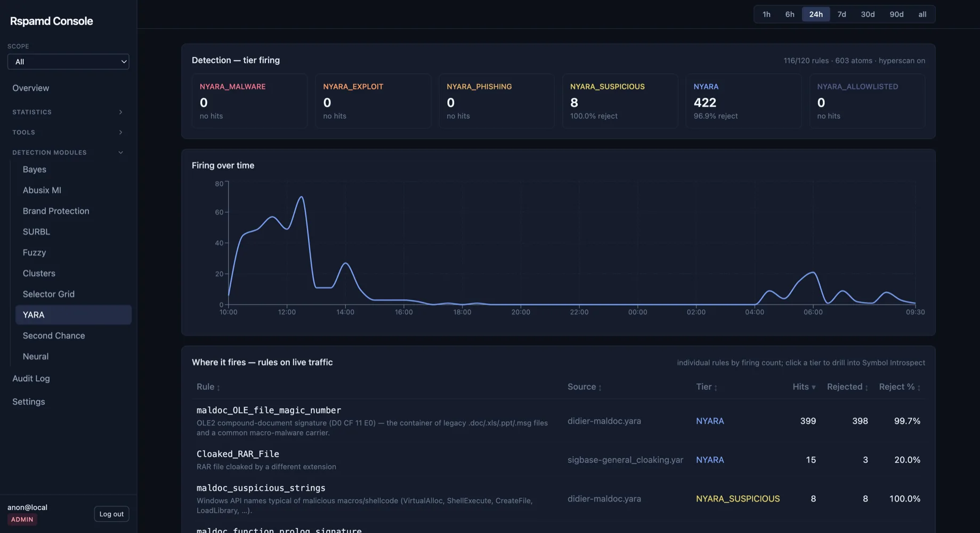The height and width of the screenshot is (533, 980).
Task: Sort table by Rejected column
Action: (x=847, y=387)
